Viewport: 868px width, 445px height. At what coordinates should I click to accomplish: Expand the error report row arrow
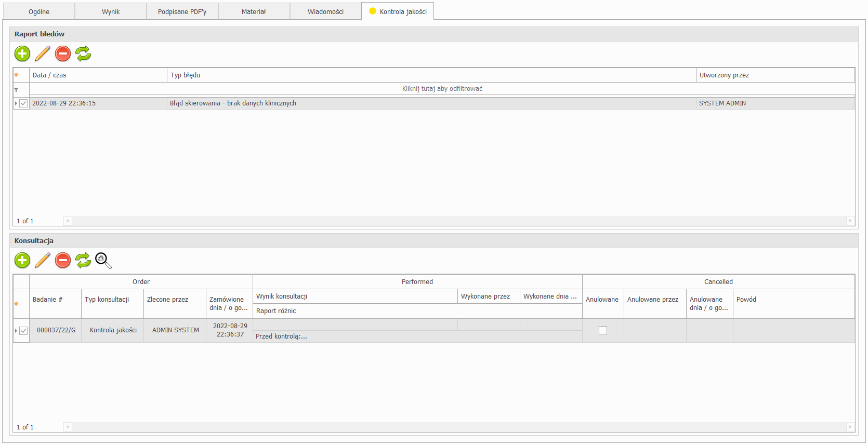click(16, 103)
